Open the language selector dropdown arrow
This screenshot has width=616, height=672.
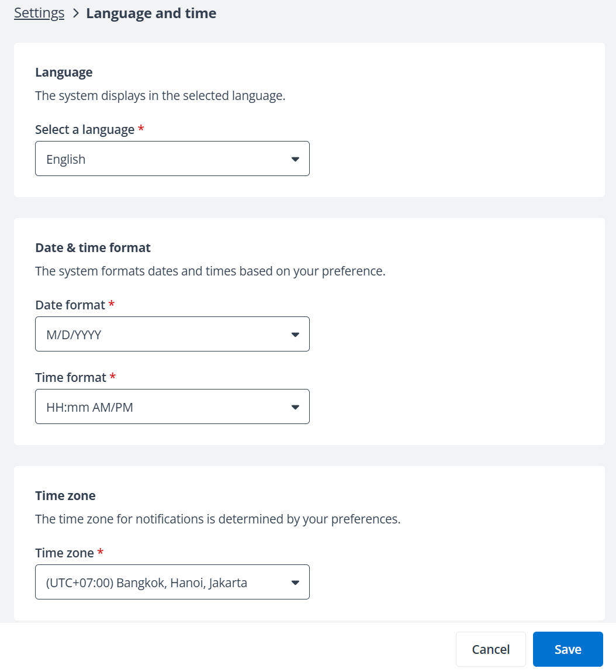295,158
